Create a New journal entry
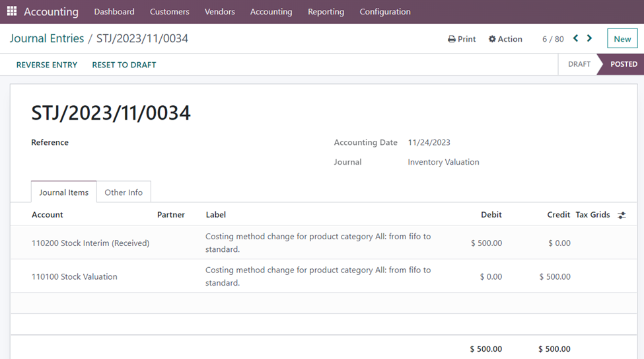Image resolution: width=644 pixels, height=359 pixels. pos(622,39)
